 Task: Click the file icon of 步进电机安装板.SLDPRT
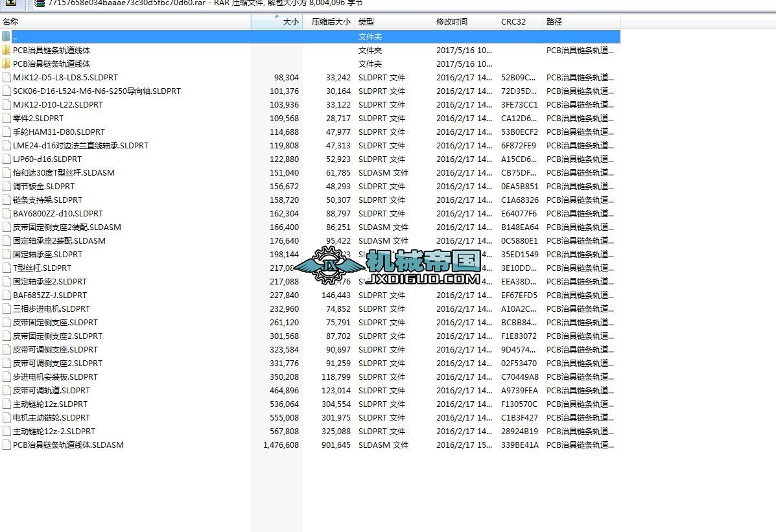(6, 376)
